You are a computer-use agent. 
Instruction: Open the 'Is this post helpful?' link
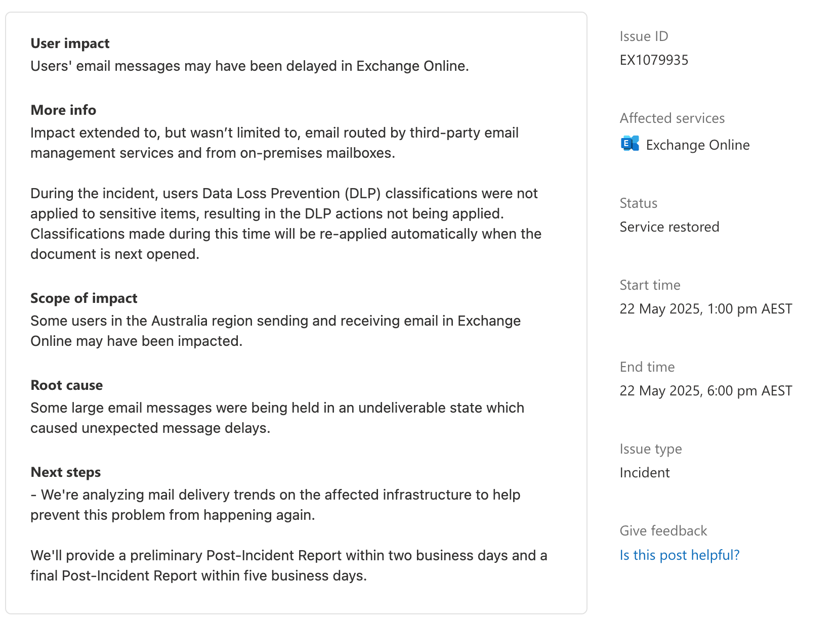pos(680,555)
